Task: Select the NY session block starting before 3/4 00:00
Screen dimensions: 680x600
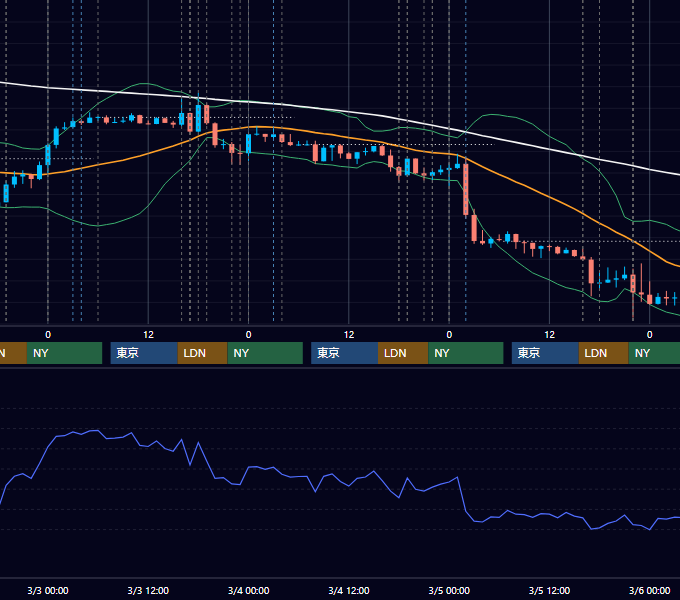Action: click(265, 353)
